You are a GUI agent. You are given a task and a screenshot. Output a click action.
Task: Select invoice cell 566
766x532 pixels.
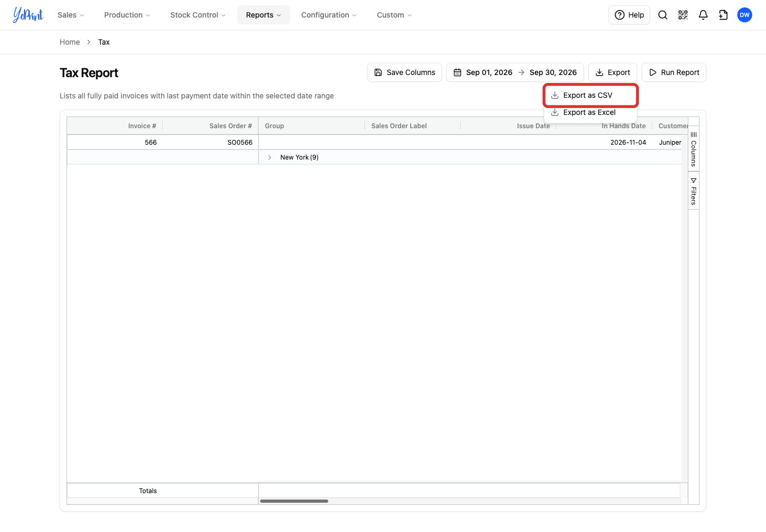coord(115,143)
